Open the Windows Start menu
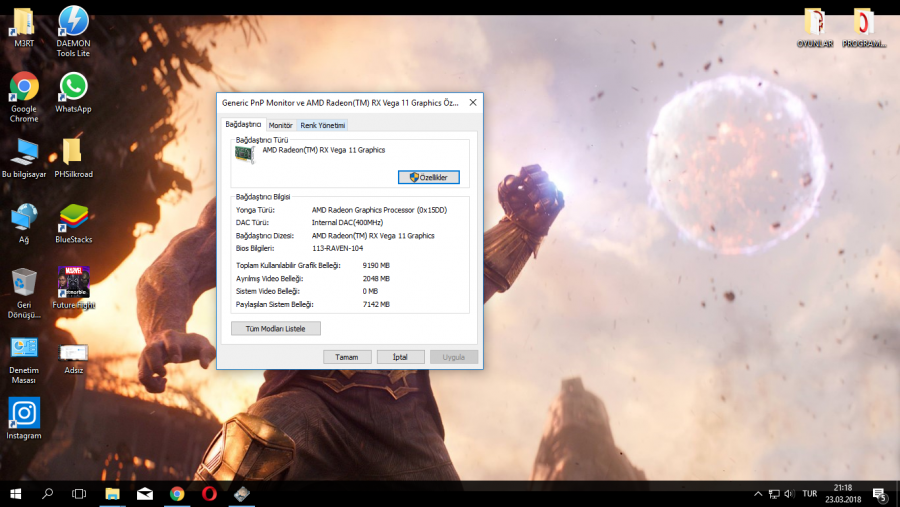 (15, 494)
